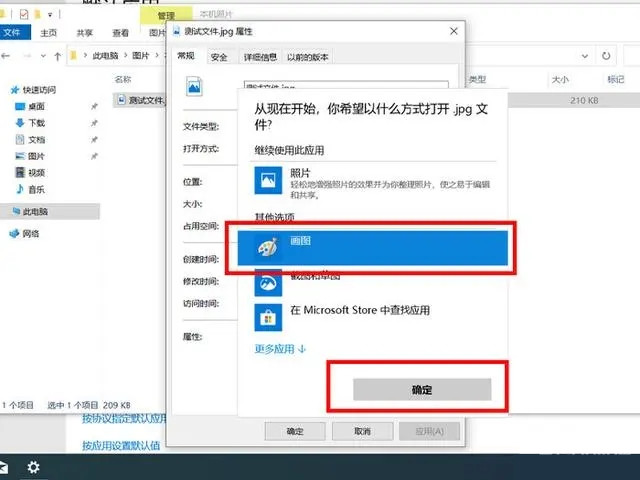Click the refresh button in Explorer

(606, 56)
